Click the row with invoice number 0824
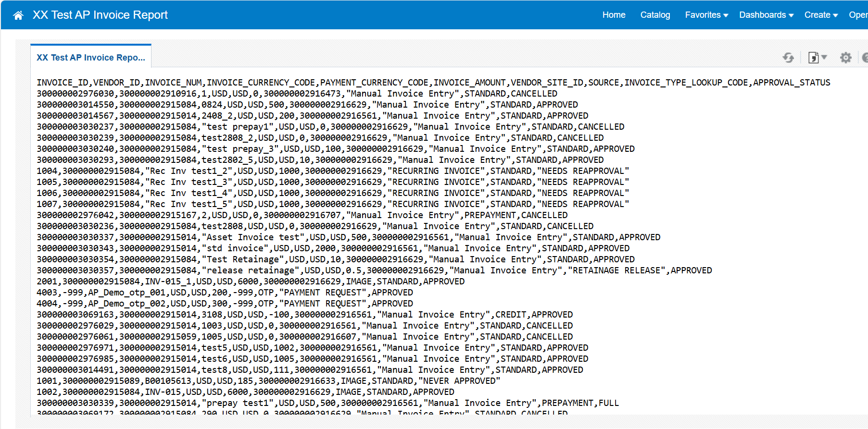 pyautogui.click(x=307, y=105)
